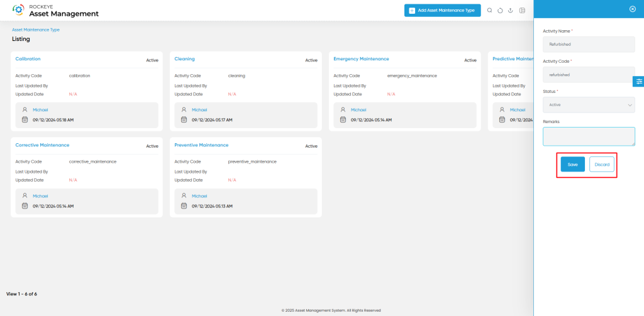Click the 'Listing' heading
Viewport: 644px width, 316px height.
(x=21, y=39)
